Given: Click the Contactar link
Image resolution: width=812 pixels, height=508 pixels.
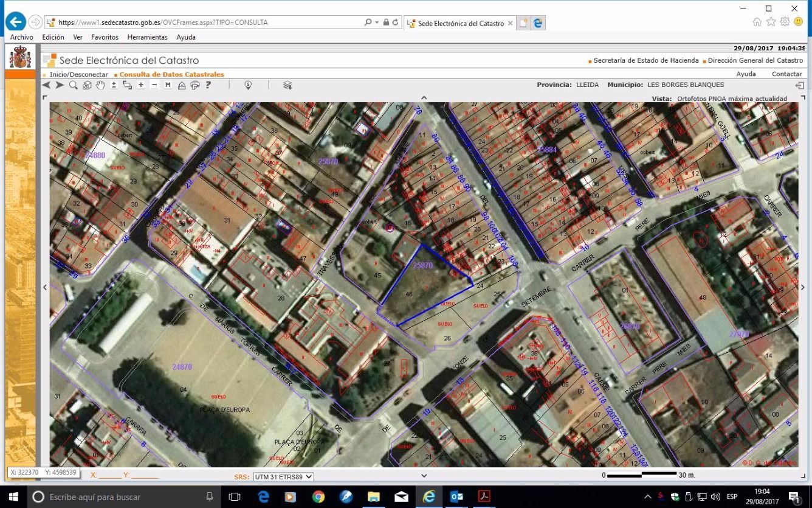Looking at the screenshot, I should pos(787,74).
